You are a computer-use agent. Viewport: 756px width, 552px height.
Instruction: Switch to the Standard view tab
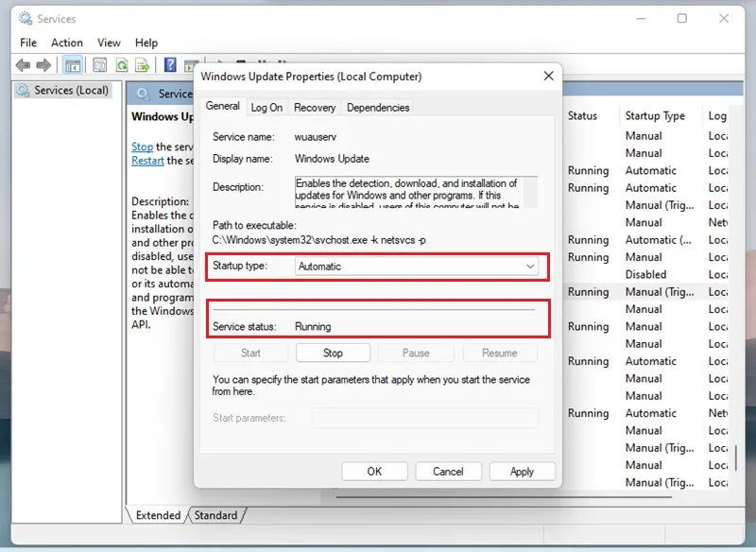click(x=215, y=515)
